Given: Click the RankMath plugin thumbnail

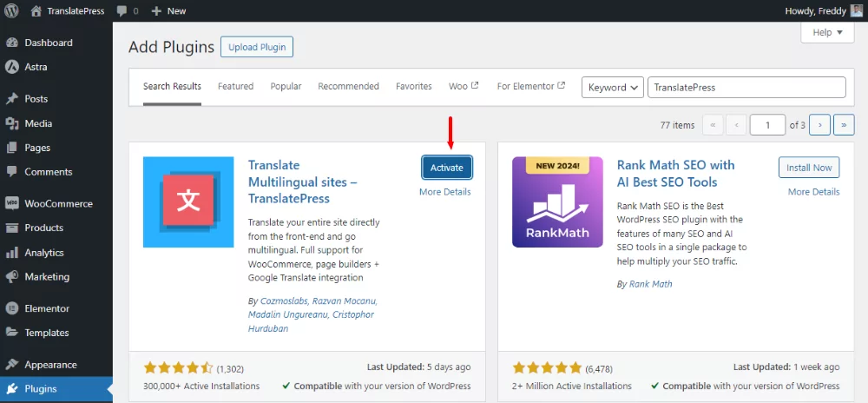Looking at the screenshot, I should click(x=557, y=202).
